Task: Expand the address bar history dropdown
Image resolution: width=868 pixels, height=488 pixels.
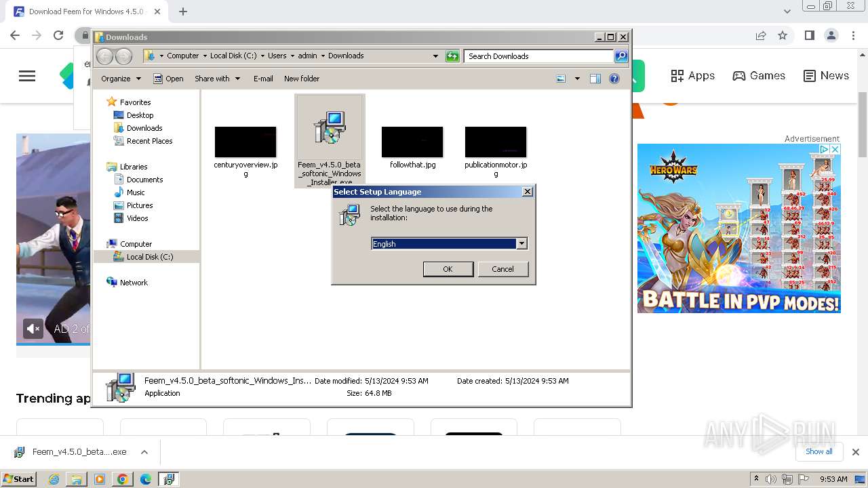Action: 435,56
